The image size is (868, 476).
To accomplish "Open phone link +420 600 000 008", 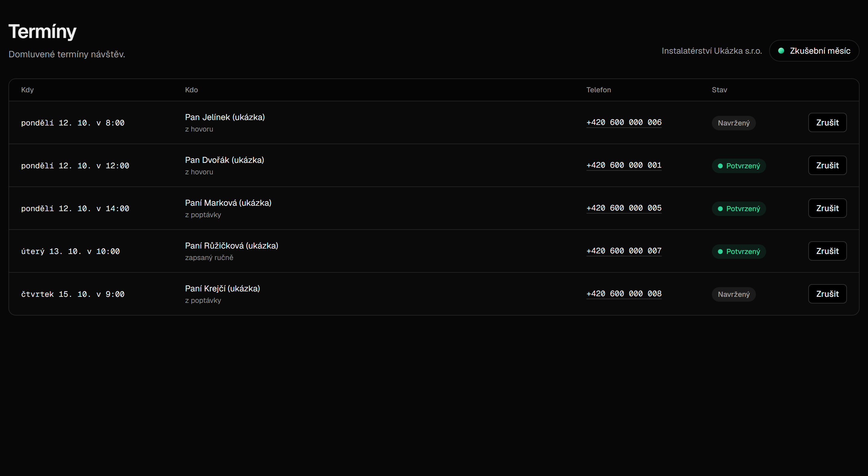I will point(624,294).
